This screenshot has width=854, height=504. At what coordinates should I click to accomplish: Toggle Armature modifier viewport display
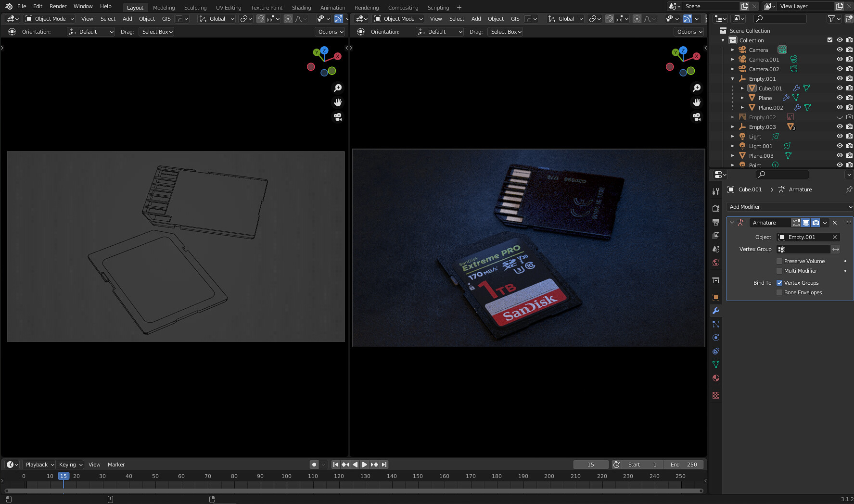click(806, 223)
